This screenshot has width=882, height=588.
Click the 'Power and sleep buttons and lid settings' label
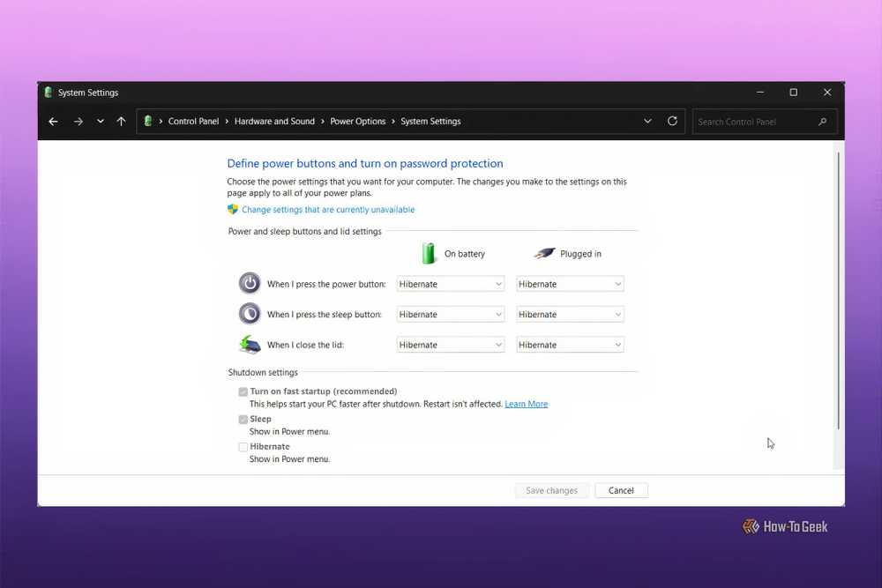[x=304, y=232]
